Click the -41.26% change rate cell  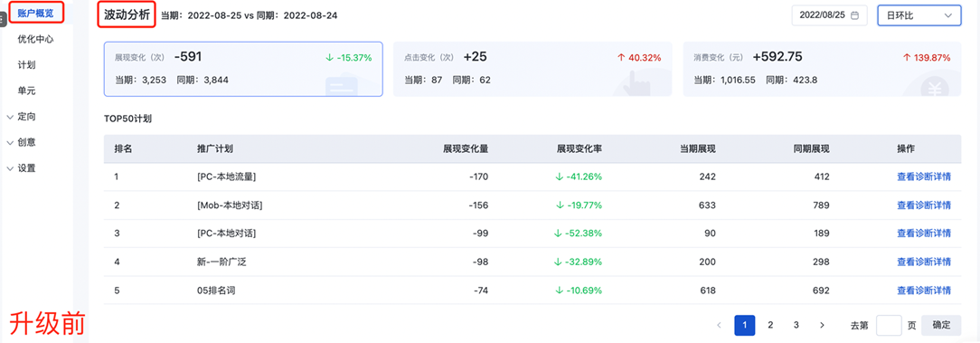pos(579,176)
